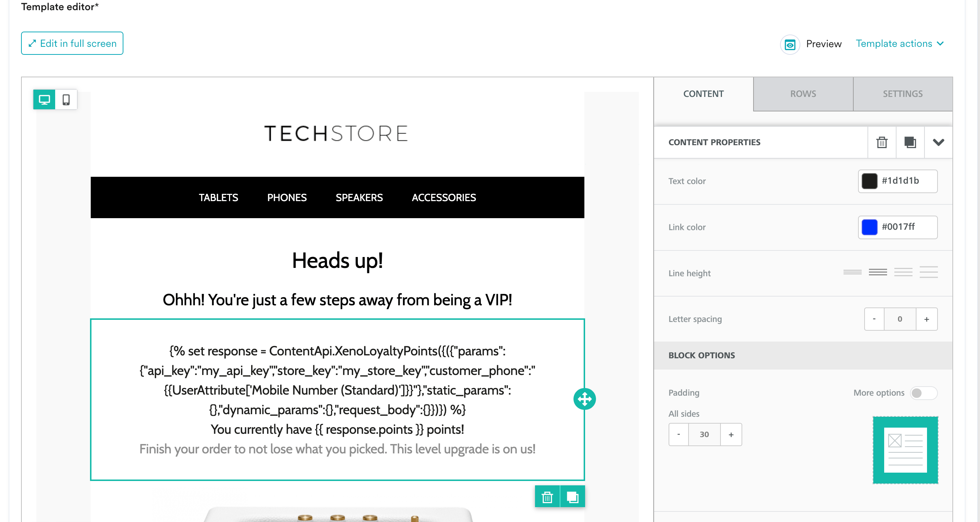Viewport: 980px width, 522px height.
Task: Click the padding preview thumbnail
Action: (905, 450)
